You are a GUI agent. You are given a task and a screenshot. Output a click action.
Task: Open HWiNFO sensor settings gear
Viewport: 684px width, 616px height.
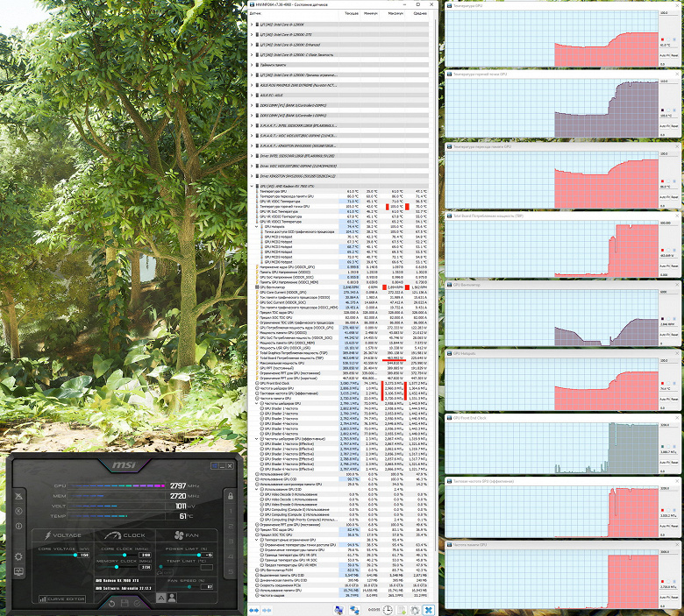tap(415, 610)
